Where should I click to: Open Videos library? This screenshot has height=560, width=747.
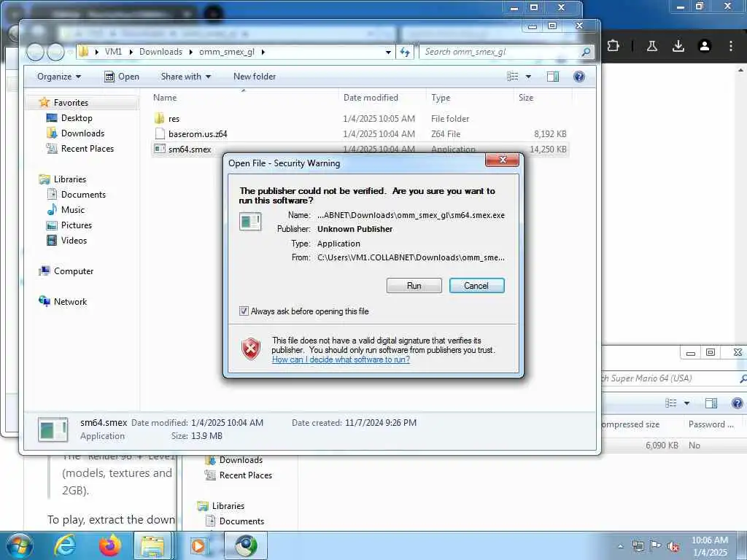coord(74,240)
